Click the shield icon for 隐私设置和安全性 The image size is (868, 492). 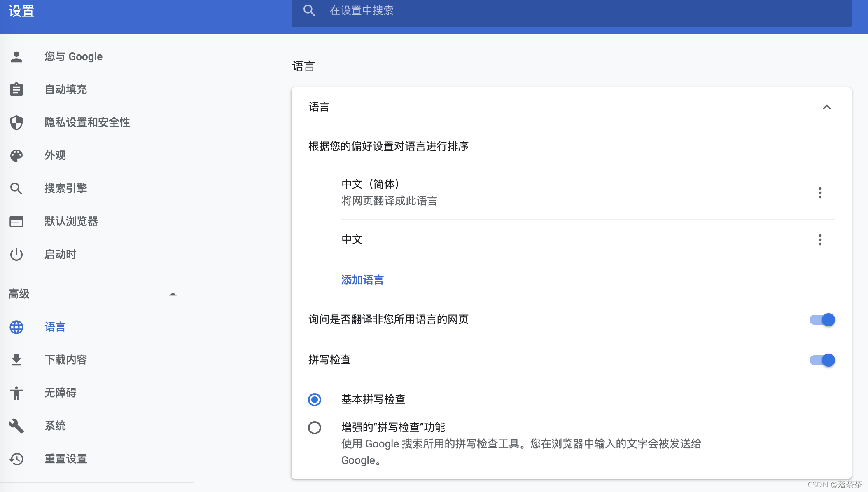pos(16,122)
